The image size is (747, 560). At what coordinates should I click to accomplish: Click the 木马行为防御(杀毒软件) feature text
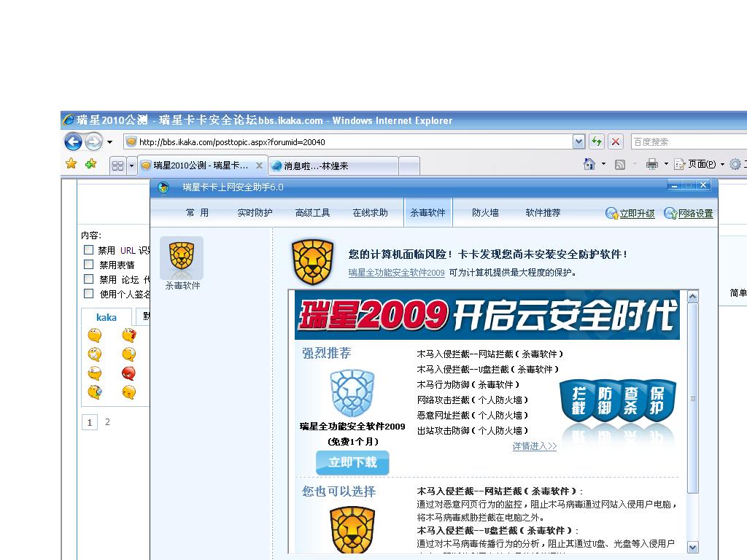(468, 385)
